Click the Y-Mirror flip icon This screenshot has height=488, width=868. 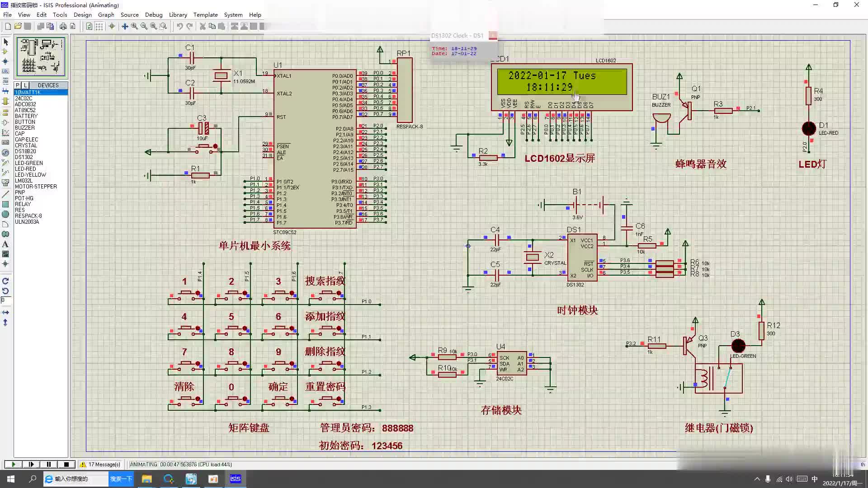tap(5, 322)
